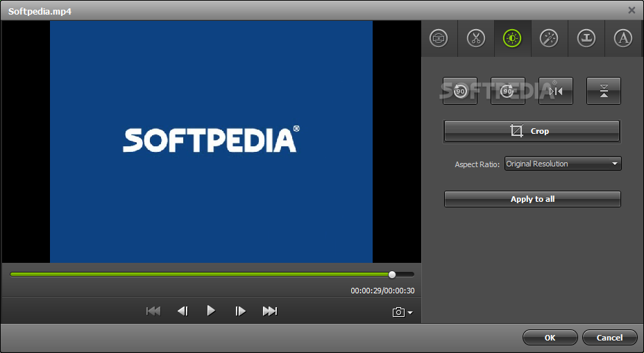Rotate video 90 degrees clockwise
Image resolution: width=644 pixels, height=353 pixels.
click(508, 91)
